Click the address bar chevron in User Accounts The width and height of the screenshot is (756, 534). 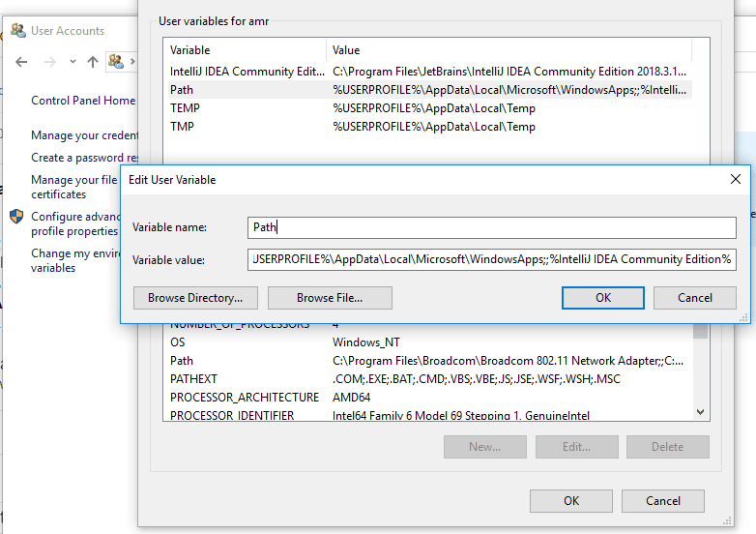click(x=132, y=62)
